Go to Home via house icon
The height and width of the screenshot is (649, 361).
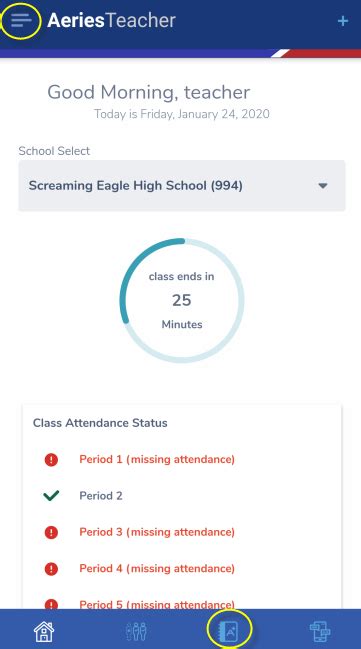(x=44, y=632)
